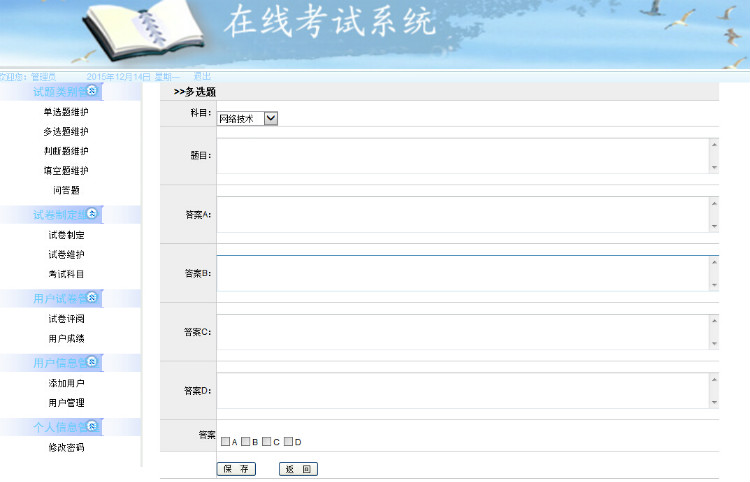Click inside the 答案C text area
Image resolution: width=750 pixels, height=482 pixels.
tap(463, 332)
